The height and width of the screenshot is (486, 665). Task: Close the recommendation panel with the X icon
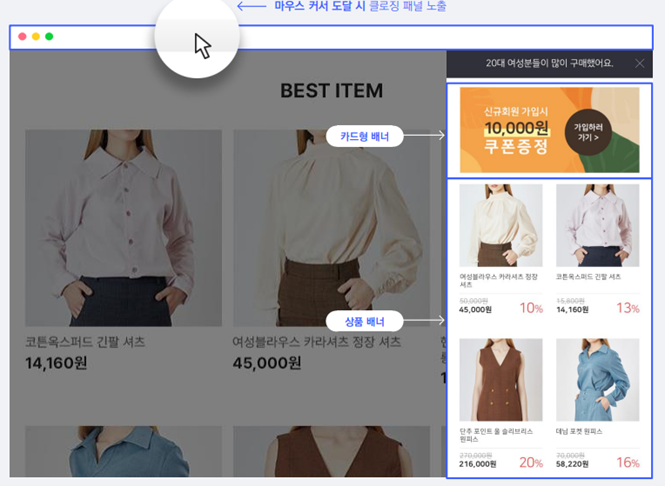point(640,64)
